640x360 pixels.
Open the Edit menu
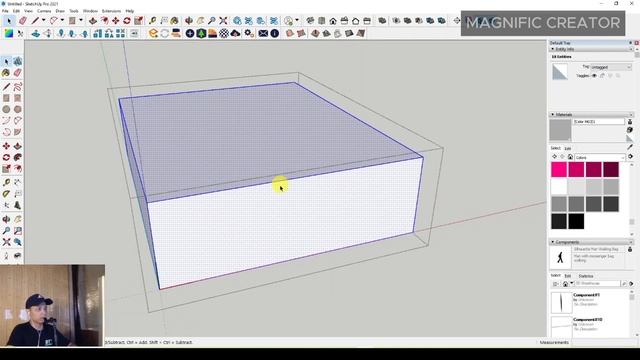click(x=16, y=11)
